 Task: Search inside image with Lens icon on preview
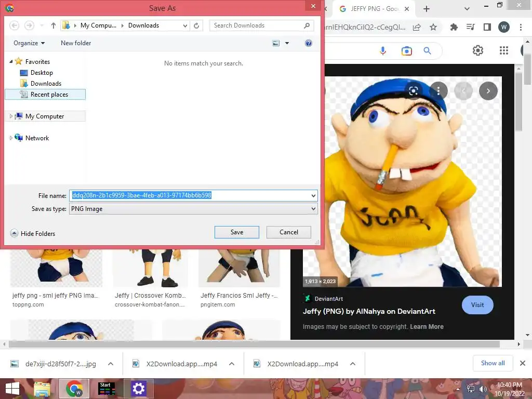point(413,90)
